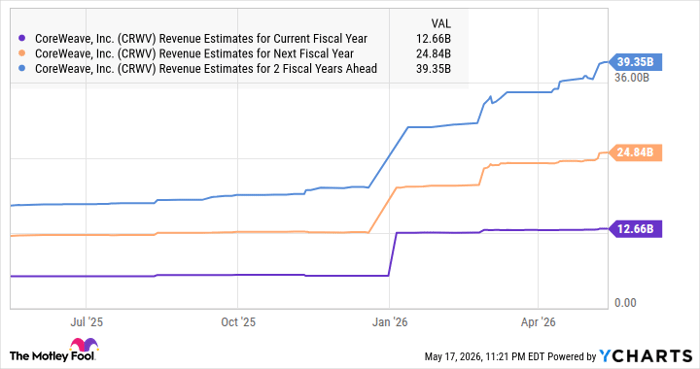Select 'Revenue Estimates for Next Fiscal Year' legend label
The width and height of the screenshot is (700, 369).
pyautogui.click(x=194, y=54)
